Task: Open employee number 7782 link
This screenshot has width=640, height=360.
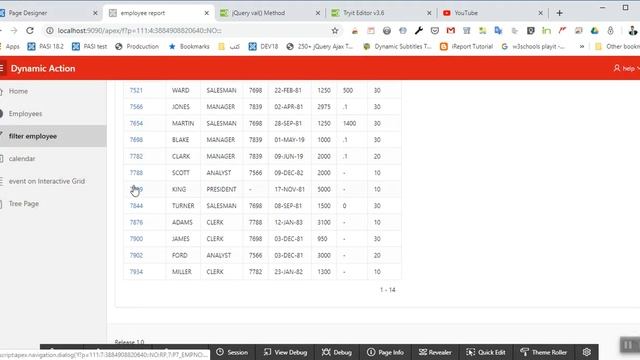Action: point(136,156)
